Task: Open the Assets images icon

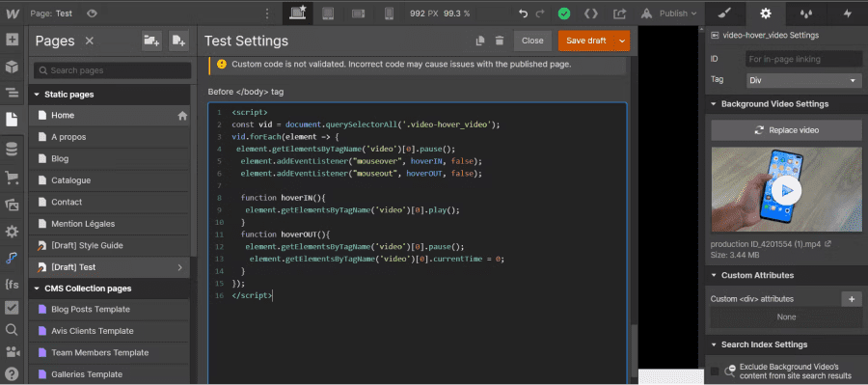Action: click(x=12, y=205)
